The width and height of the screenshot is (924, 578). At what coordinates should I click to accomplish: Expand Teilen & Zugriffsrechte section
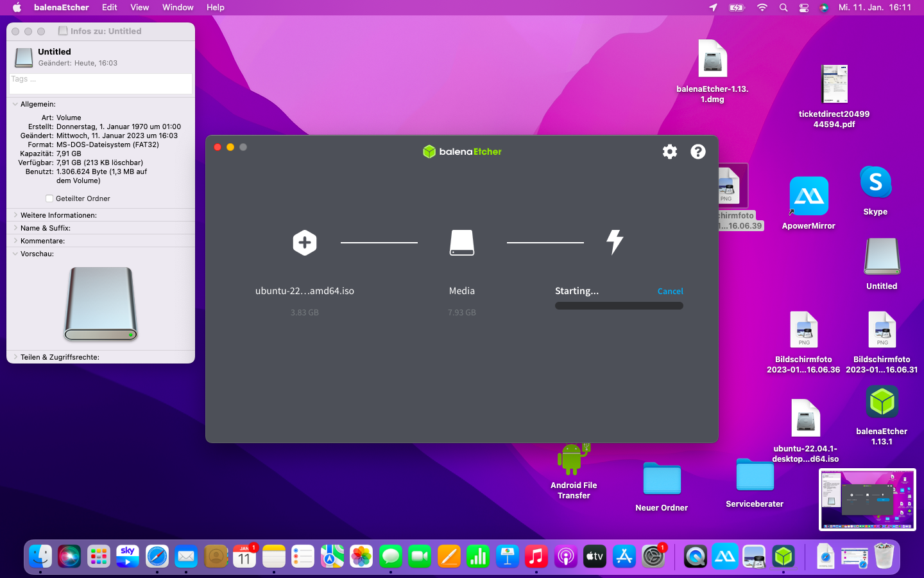click(x=15, y=357)
